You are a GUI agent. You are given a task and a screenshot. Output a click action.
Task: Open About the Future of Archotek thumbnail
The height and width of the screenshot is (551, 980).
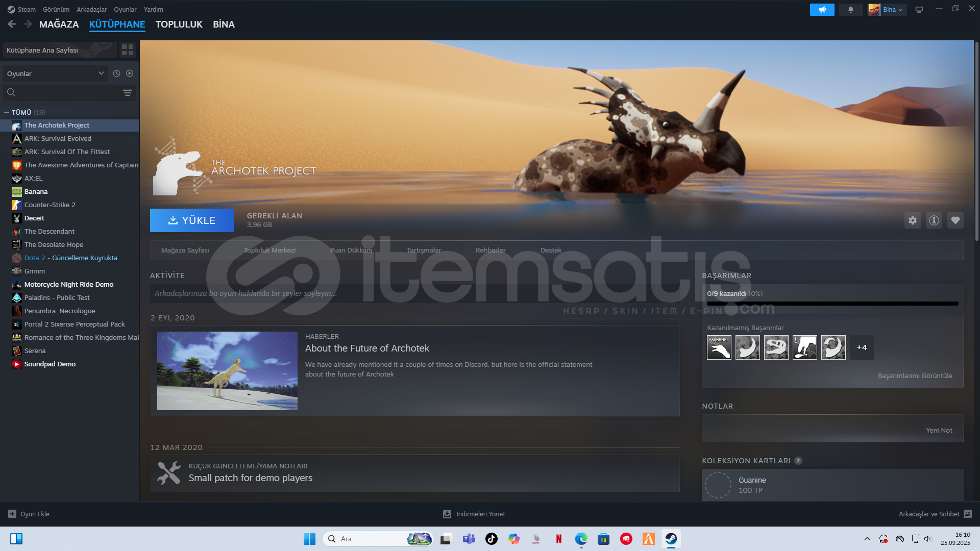click(x=227, y=371)
